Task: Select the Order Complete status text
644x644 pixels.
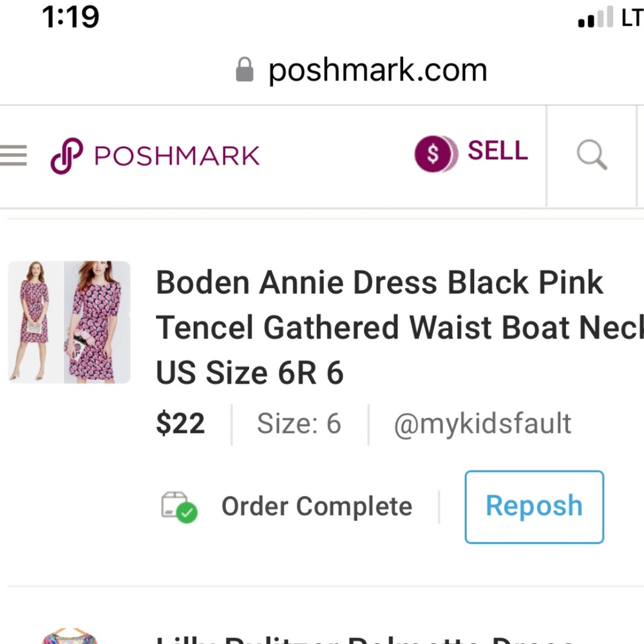Action: [x=316, y=506]
